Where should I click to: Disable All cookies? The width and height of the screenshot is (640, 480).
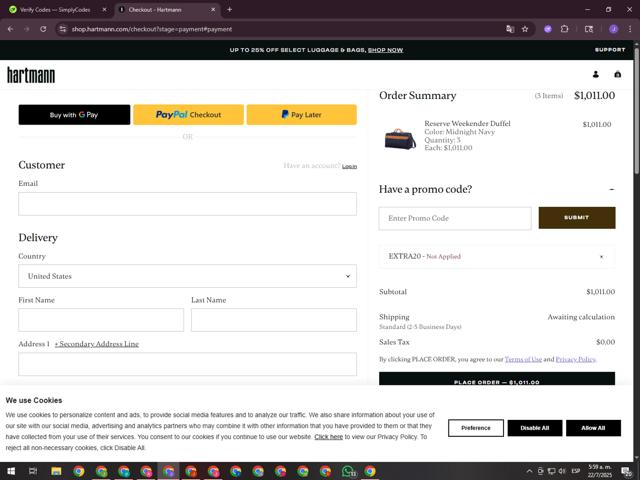pyautogui.click(x=535, y=428)
